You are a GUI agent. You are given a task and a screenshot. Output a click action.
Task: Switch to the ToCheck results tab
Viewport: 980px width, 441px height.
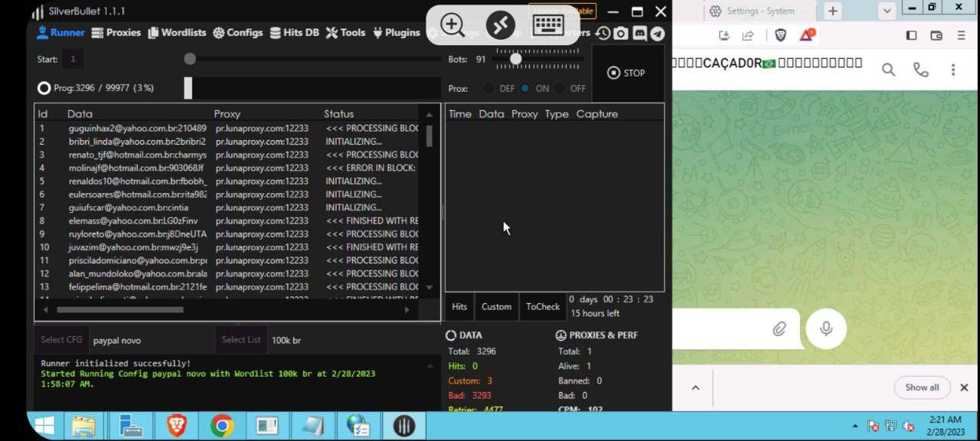pos(543,306)
